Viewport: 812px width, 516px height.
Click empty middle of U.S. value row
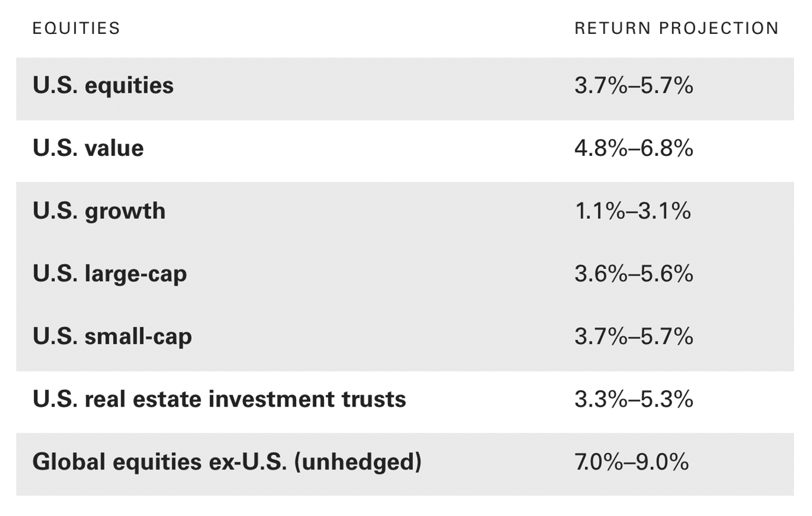click(355, 149)
